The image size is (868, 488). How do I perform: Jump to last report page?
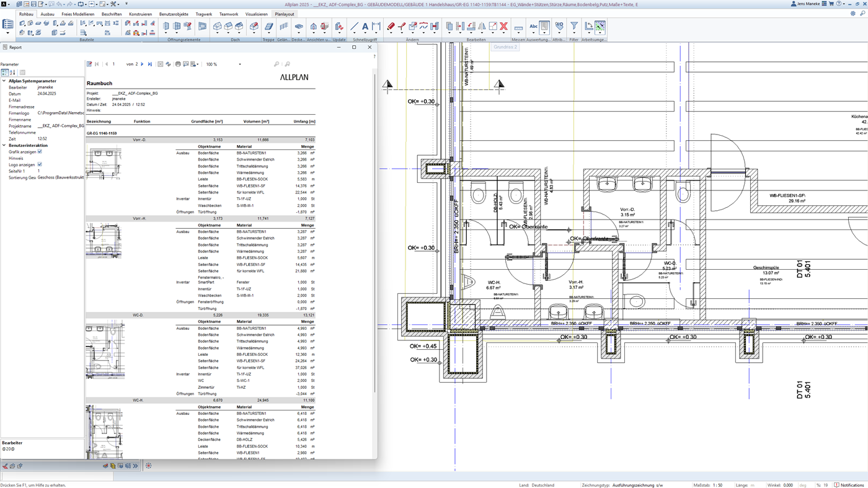point(149,64)
